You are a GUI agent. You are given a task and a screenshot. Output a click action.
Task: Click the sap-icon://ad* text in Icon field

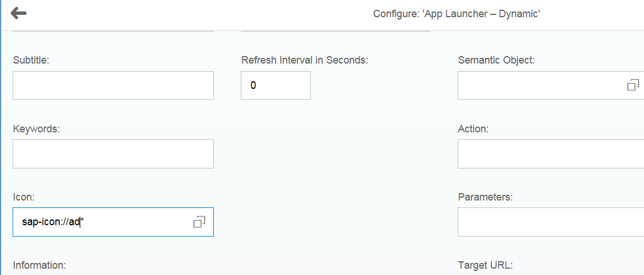[53, 222]
